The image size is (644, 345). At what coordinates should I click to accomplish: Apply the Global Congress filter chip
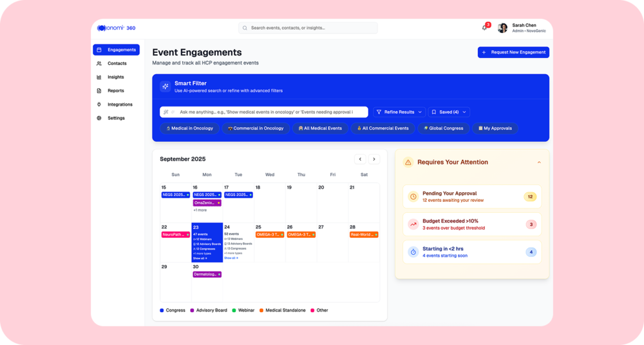coord(444,128)
